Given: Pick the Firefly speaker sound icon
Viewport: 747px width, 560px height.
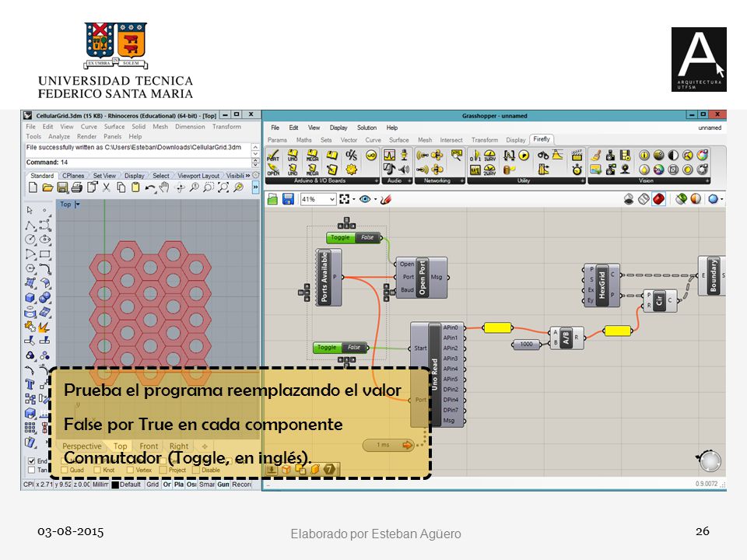Looking at the screenshot, I should pos(404,169).
